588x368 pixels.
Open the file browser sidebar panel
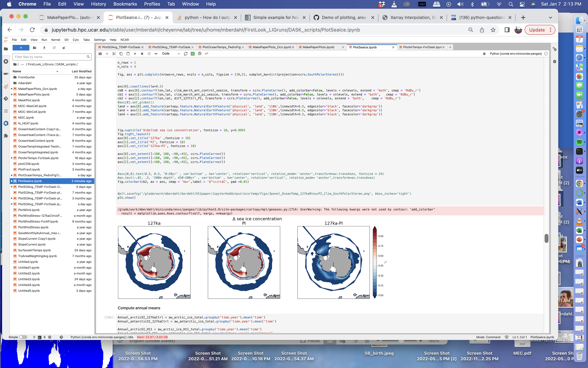[x=6, y=49]
